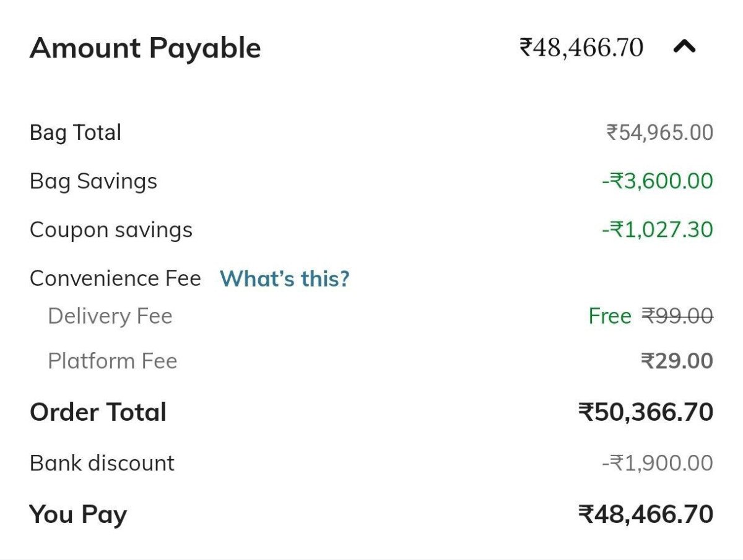Tap the Bag Savings row label

tap(93, 181)
